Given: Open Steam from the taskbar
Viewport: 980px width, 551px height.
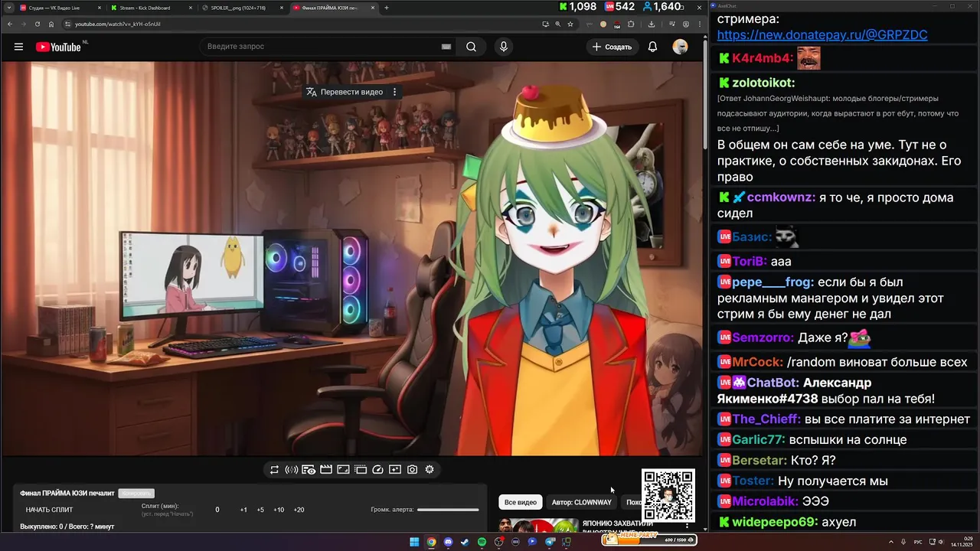Looking at the screenshot, I should pos(465,542).
